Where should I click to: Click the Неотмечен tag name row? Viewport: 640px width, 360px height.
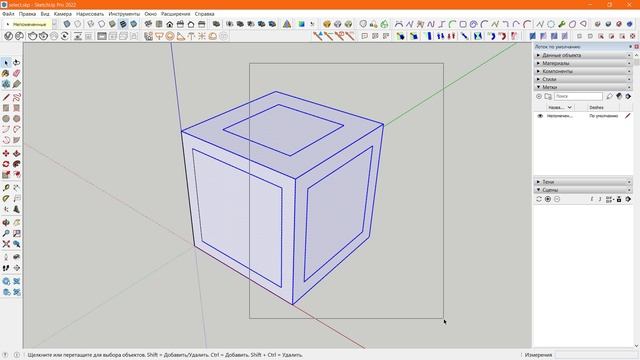point(560,116)
